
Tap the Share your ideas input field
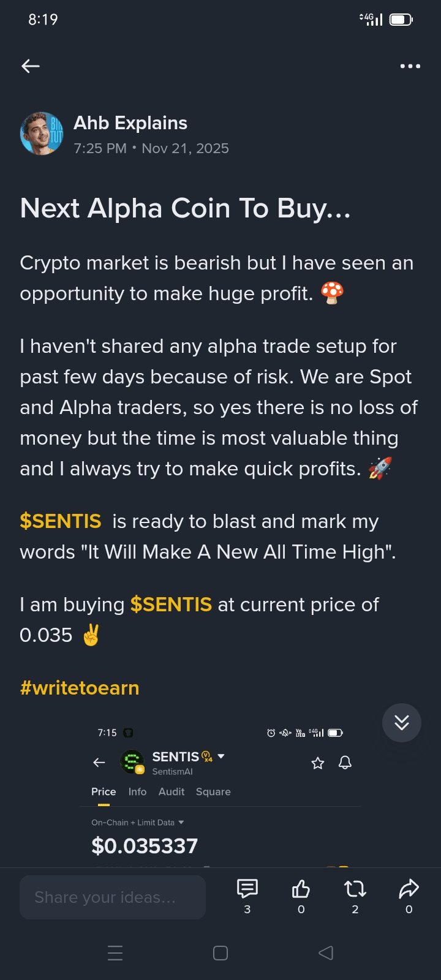point(113,897)
